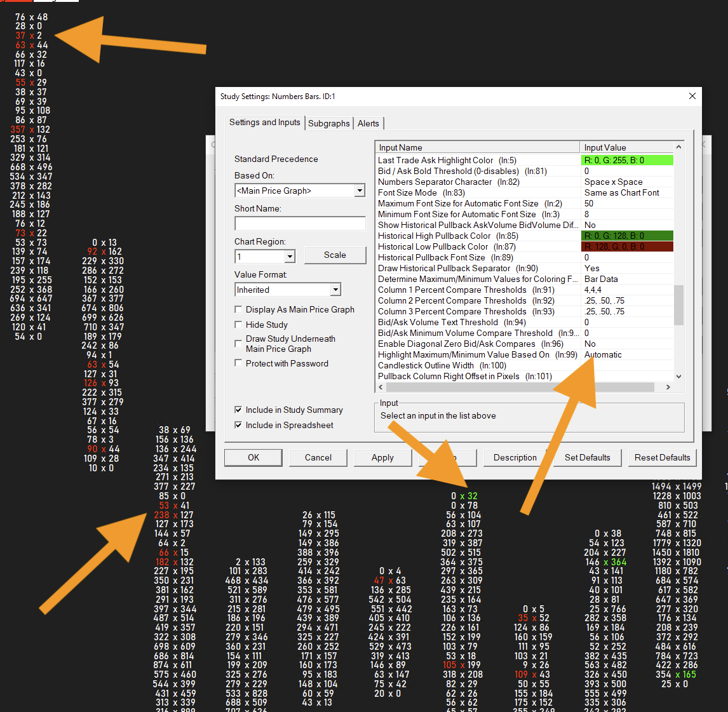Screen dimensions: 728x712
Task: Click the Input Name column header
Action: click(477, 147)
